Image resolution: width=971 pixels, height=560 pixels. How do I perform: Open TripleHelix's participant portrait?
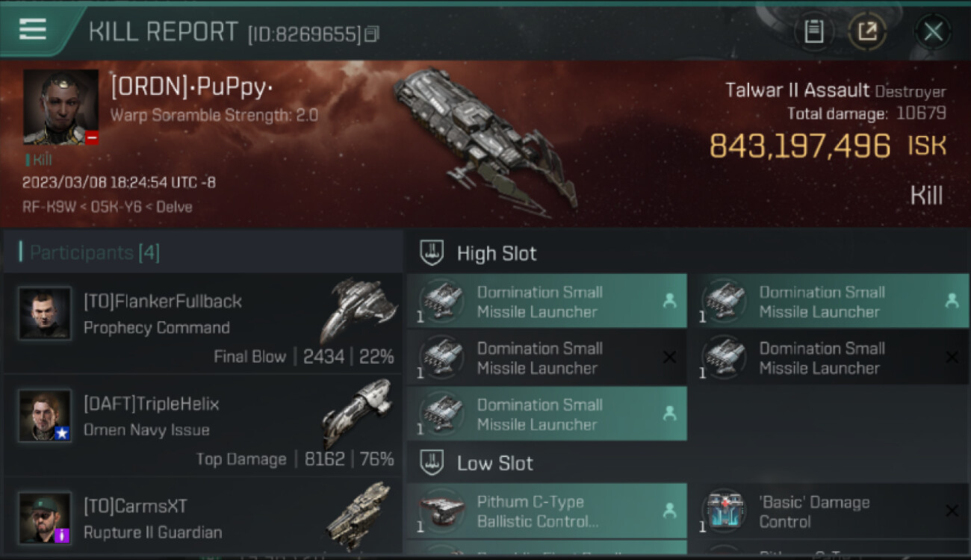[45, 416]
